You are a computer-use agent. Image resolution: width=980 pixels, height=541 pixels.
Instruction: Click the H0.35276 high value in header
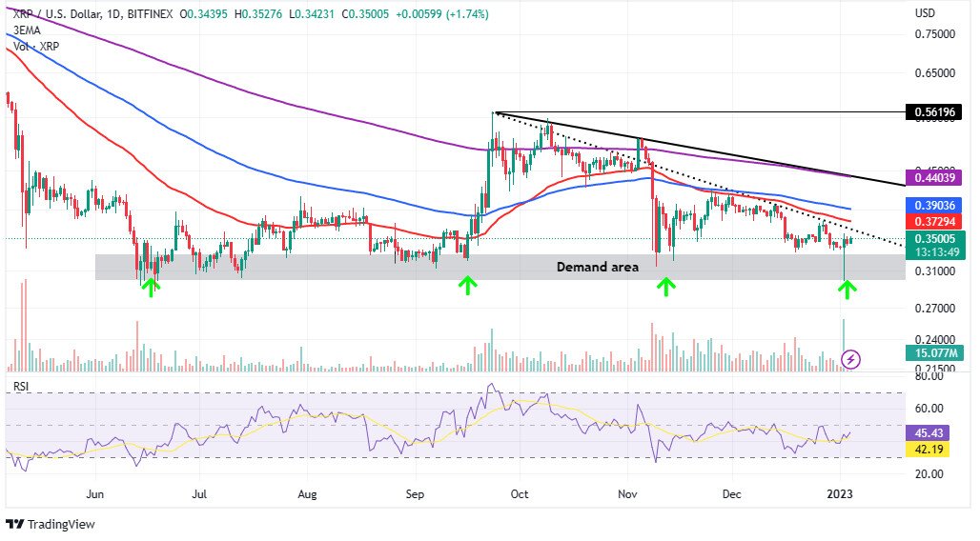[x=258, y=13]
